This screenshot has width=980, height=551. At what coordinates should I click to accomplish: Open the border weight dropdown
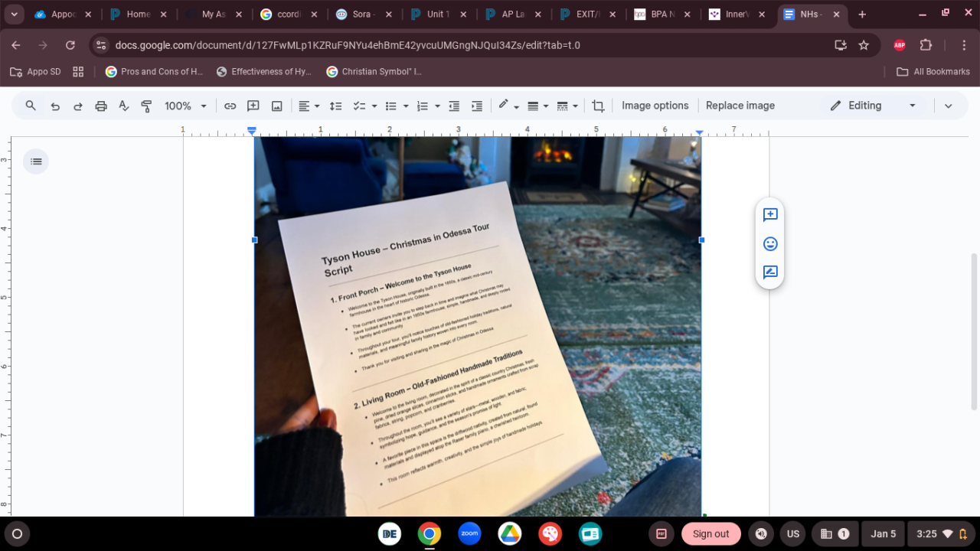[538, 106]
